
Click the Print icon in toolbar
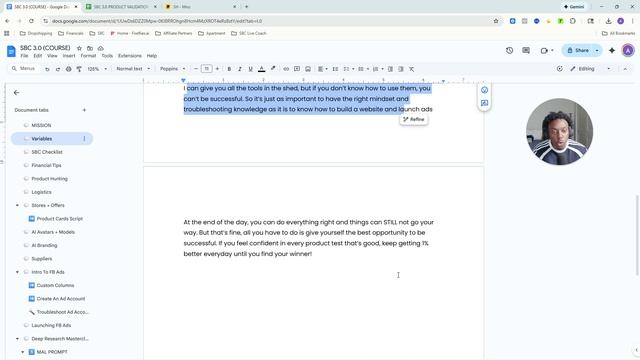pos(69,69)
